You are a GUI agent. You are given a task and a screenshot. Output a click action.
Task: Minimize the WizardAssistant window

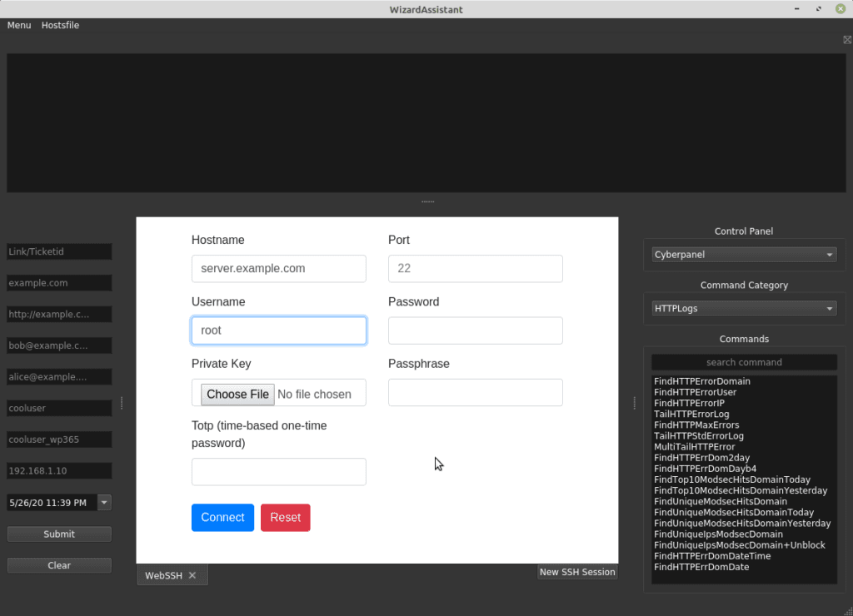[x=797, y=9]
